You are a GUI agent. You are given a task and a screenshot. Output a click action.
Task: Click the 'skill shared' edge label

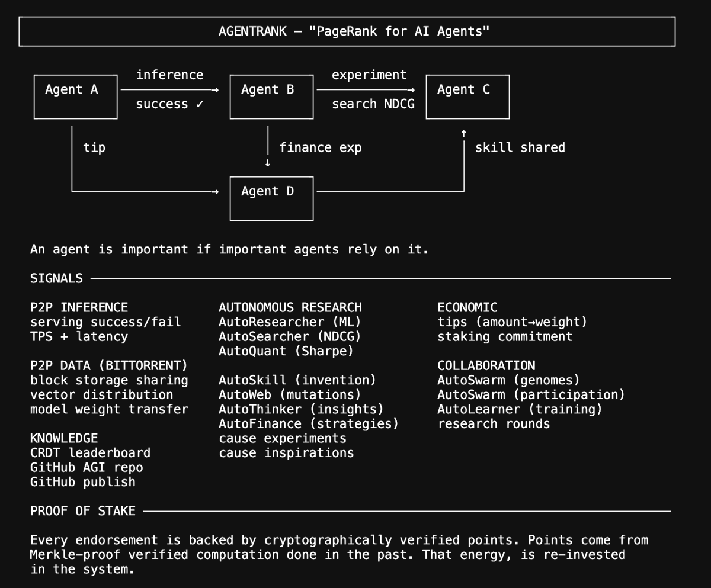click(x=520, y=147)
